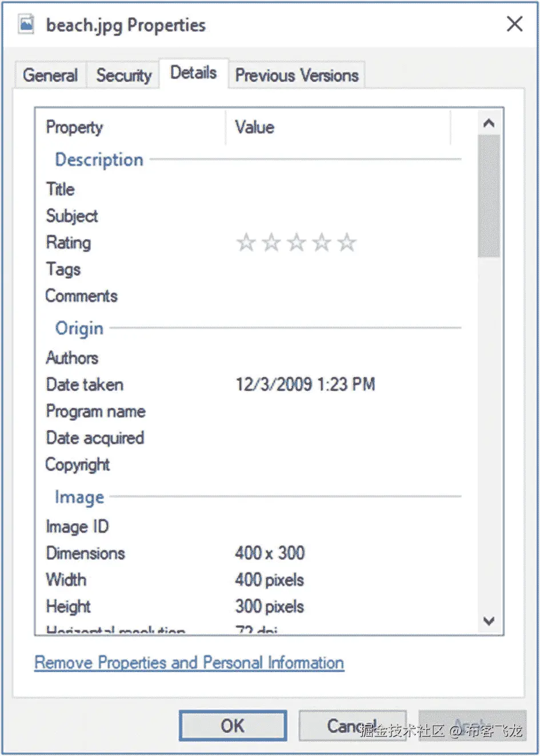
Task: Open Remove Properties and Personal Information
Action: tap(189, 662)
